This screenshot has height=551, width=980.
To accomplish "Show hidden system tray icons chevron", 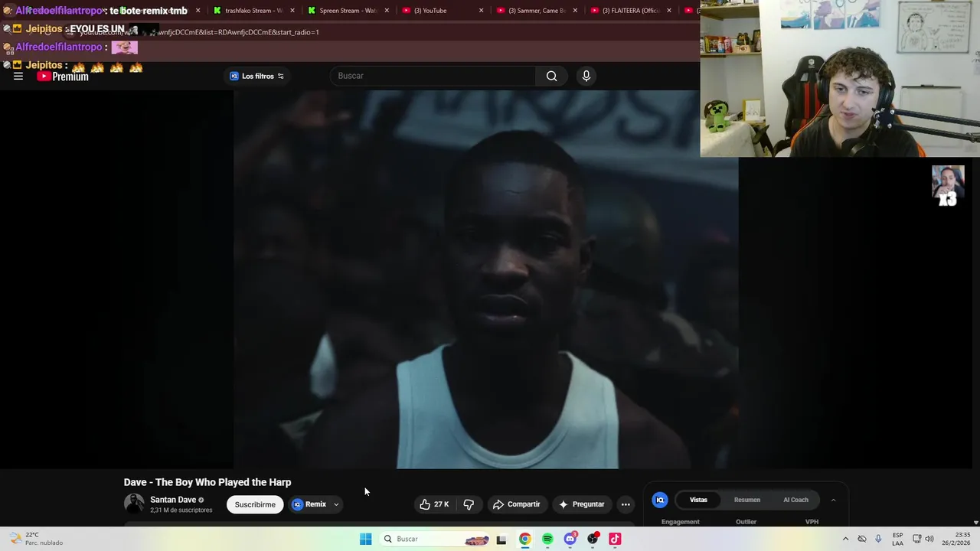I will (845, 539).
